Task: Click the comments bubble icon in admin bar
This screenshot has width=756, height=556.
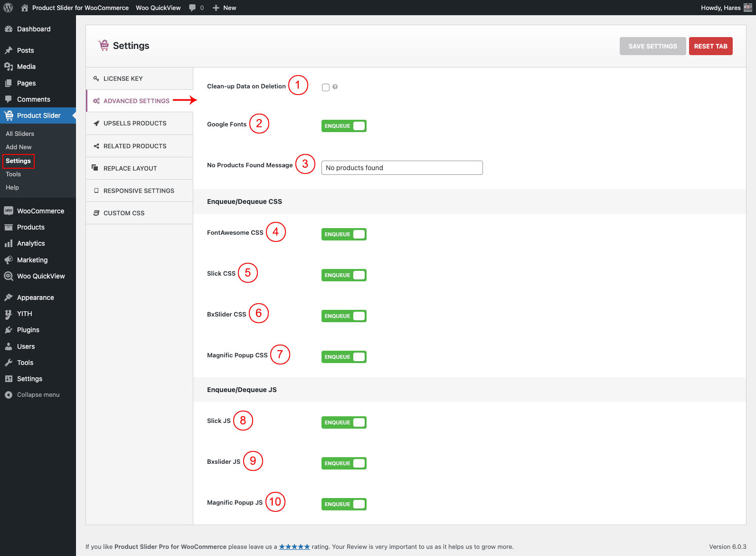Action: pos(192,8)
